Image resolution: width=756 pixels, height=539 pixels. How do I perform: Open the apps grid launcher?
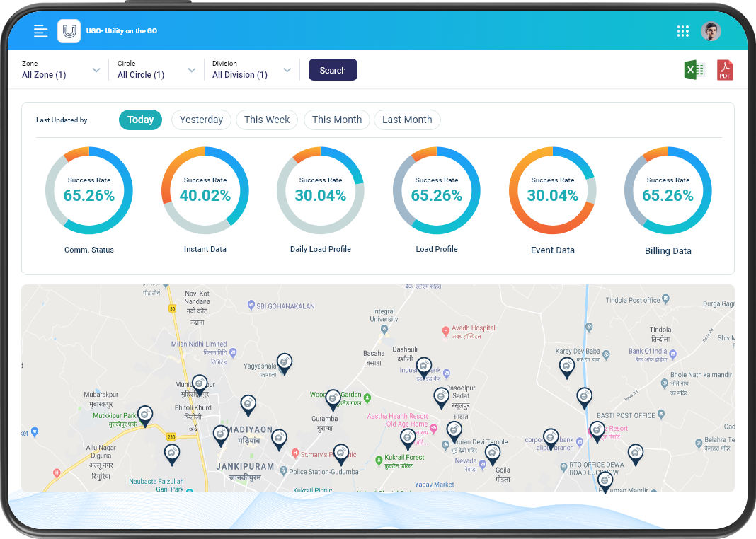pyautogui.click(x=682, y=31)
